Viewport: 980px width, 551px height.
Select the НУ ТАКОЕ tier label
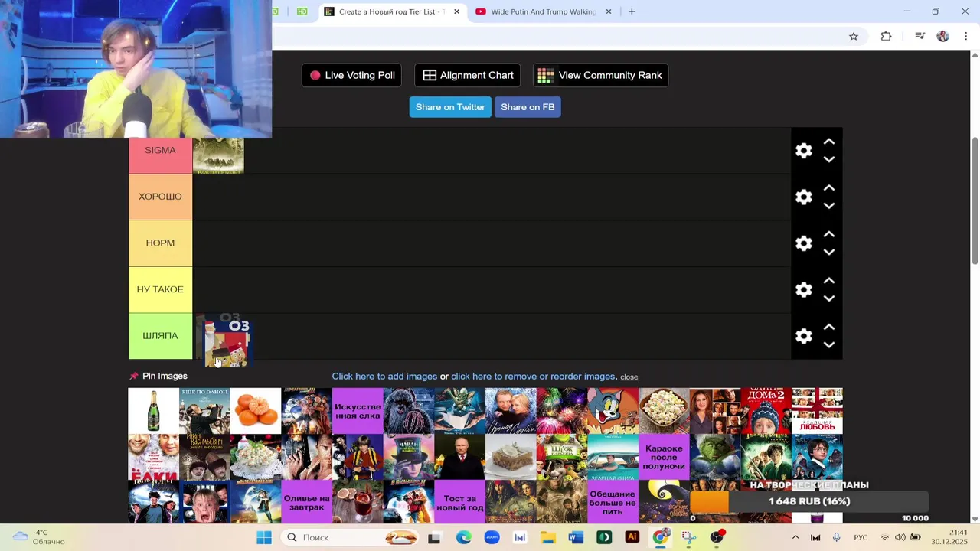160,289
